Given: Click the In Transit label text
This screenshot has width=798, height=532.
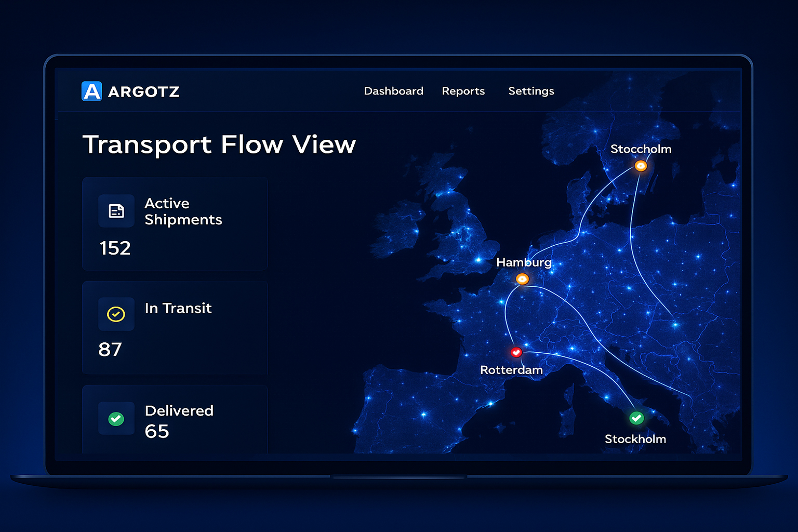Looking at the screenshot, I should pos(178,308).
